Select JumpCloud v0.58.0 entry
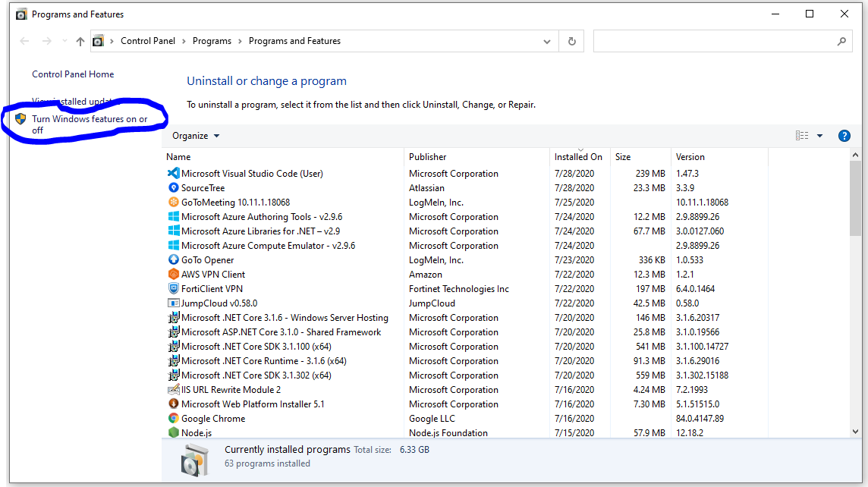Image resolution: width=868 pixels, height=487 pixels. tap(219, 303)
